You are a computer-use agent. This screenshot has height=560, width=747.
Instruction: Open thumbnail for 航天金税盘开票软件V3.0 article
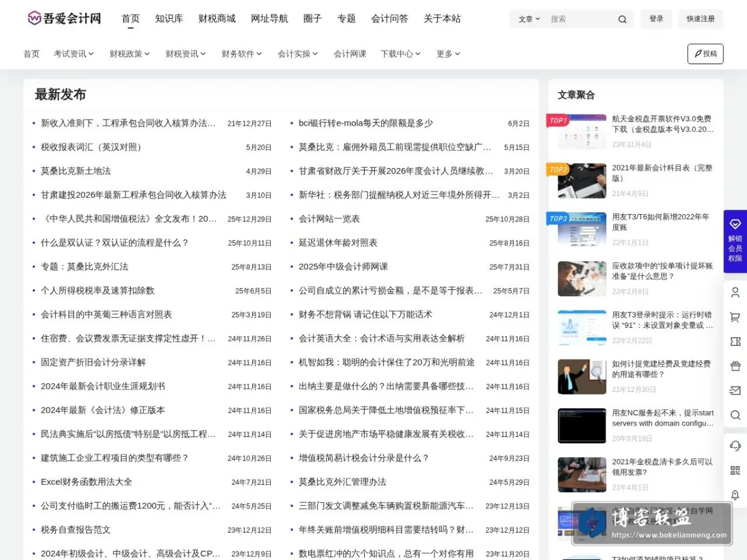click(582, 132)
